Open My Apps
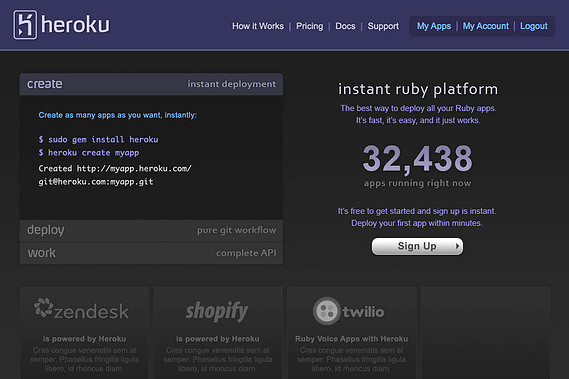 (434, 26)
